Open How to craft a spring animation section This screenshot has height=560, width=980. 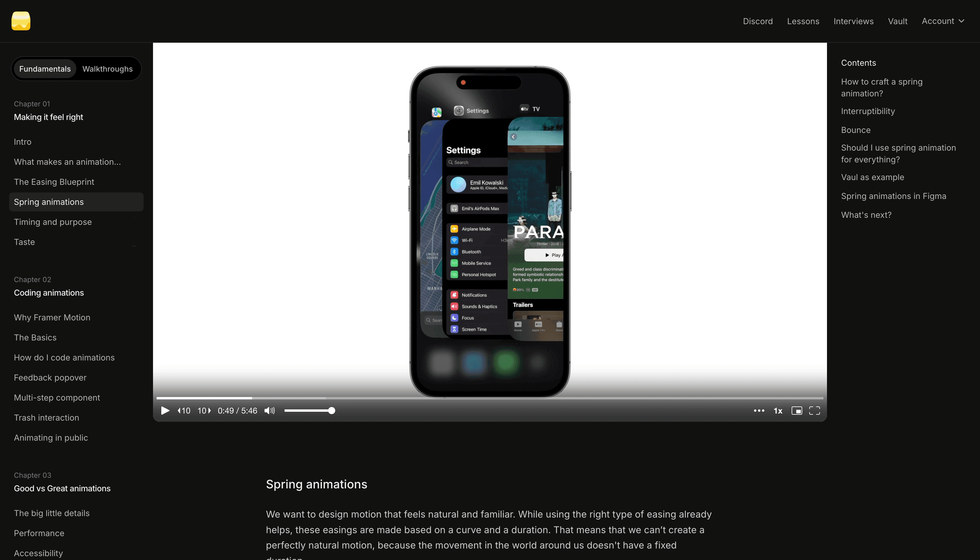click(x=882, y=88)
